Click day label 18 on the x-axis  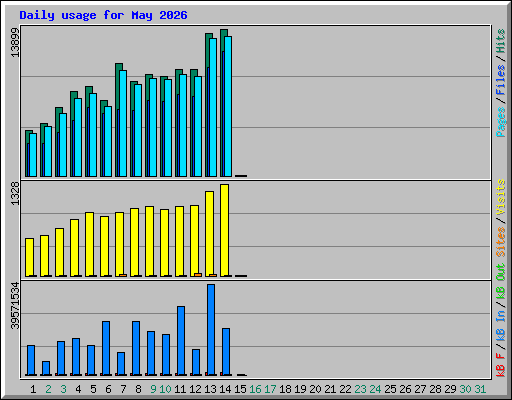coord(285,389)
